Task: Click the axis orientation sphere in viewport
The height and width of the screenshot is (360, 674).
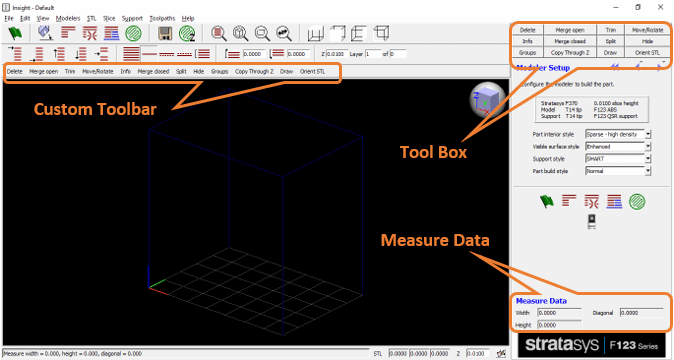Action: click(x=487, y=99)
